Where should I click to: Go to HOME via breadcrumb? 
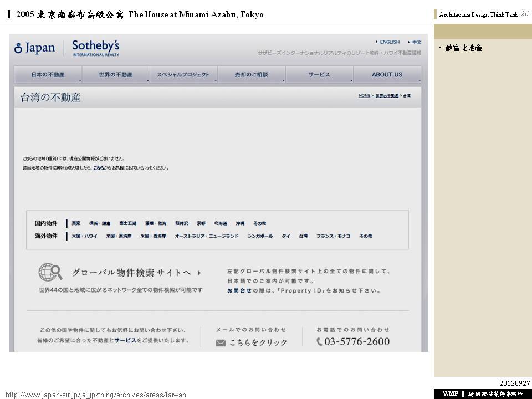pyautogui.click(x=364, y=96)
